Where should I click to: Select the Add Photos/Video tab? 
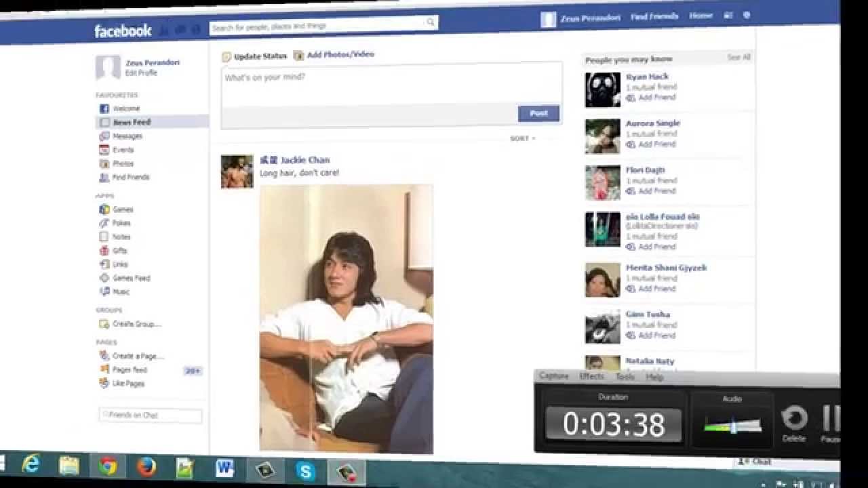tap(334, 55)
